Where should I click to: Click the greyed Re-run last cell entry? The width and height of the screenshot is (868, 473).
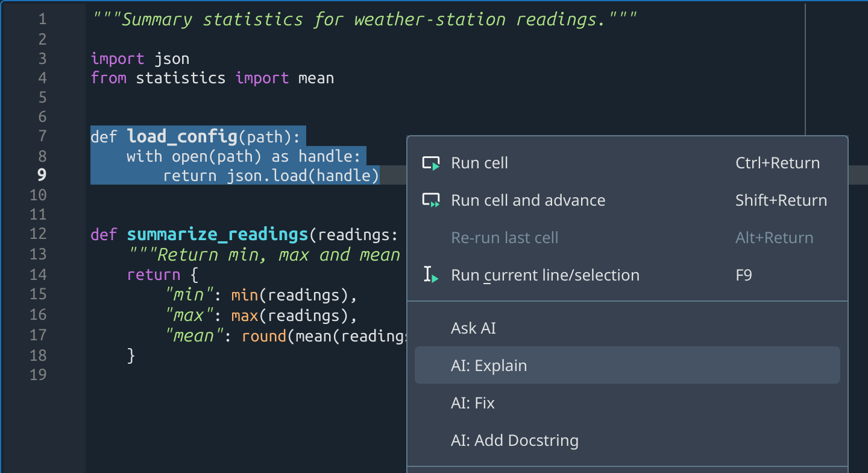[x=627, y=238]
